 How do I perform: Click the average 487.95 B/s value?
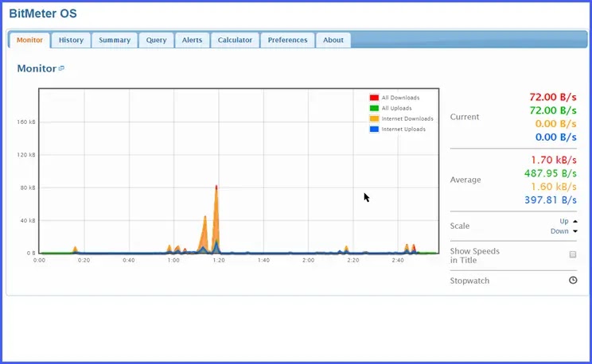click(x=550, y=173)
